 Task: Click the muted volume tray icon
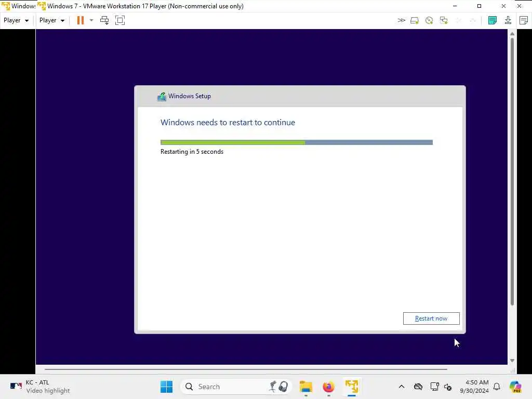coord(448,387)
